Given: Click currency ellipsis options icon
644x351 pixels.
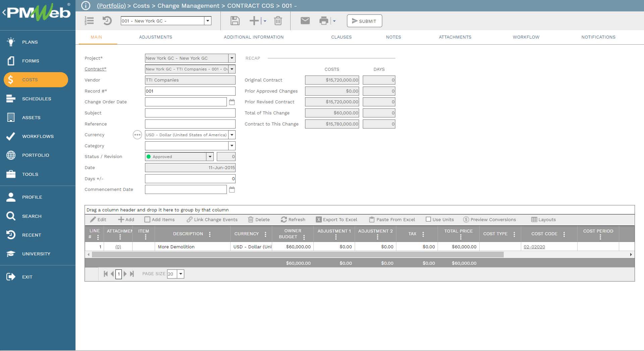Looking at the screenshot, I should [x=137, y=135].
